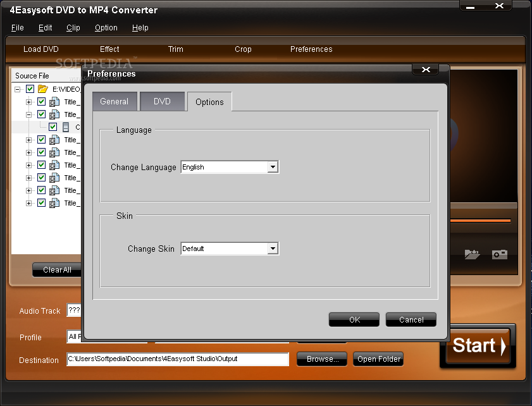Click the Browse... button
This screenshot has width=532, height=406.
tap(322, 359)
